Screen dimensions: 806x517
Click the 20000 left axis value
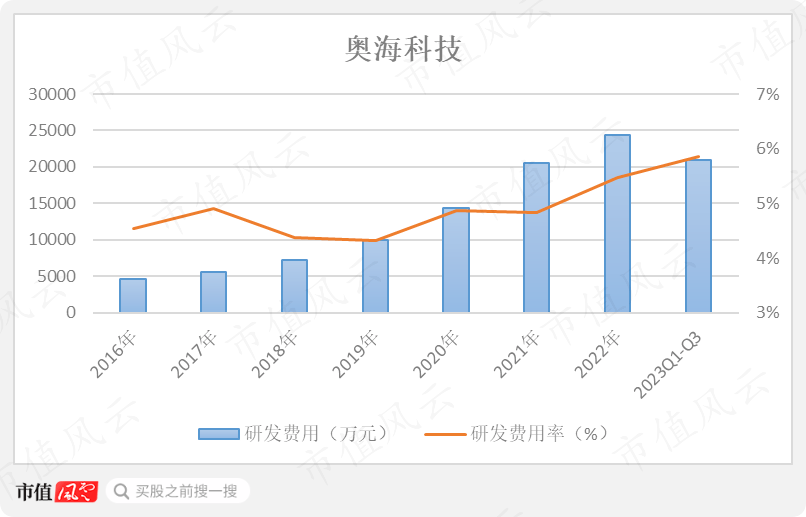tap(52, 167)
